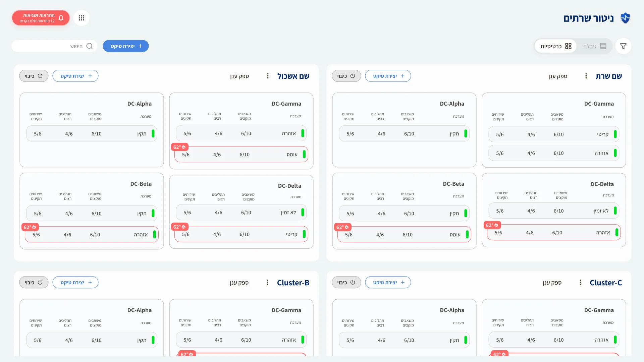Select the 'אזהרה' row in 'שם אשכול' DC-Beta
Viewport: 644px width, 362px height.
click(92, 235)
